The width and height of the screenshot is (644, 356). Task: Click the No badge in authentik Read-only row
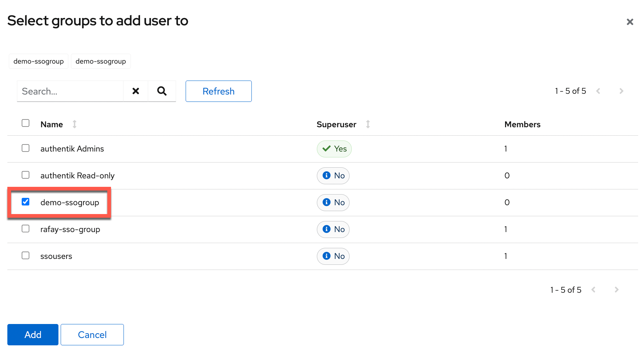[333, 175]
